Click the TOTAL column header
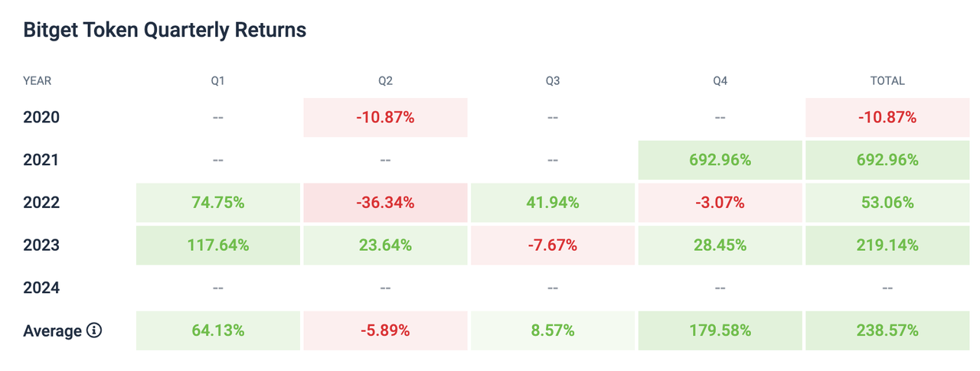Image resolution: width=980 pixels, height=371 pixels. point(887,80)
